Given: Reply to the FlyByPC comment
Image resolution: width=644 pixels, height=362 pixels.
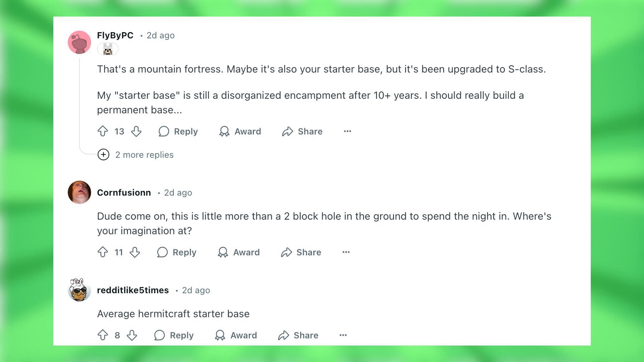Looking at the screenshot, I should (x=179, y=131).
